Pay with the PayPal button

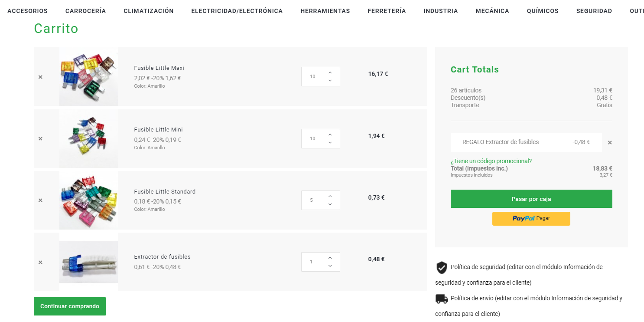point(531,219)
